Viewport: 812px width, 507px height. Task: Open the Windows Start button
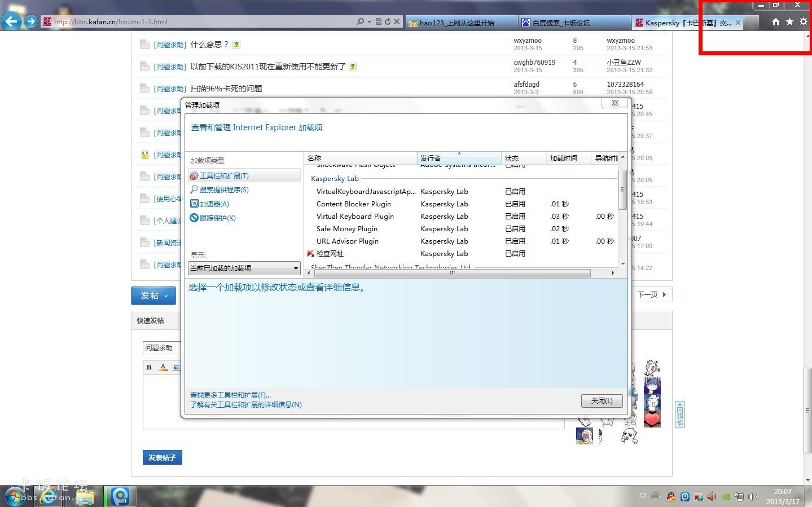pos(14,496)
